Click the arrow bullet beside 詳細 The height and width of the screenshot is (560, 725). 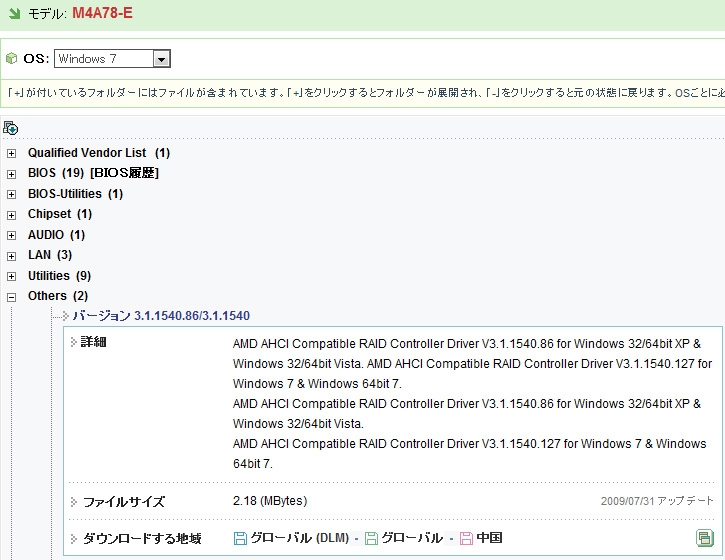tap(73, 342)
